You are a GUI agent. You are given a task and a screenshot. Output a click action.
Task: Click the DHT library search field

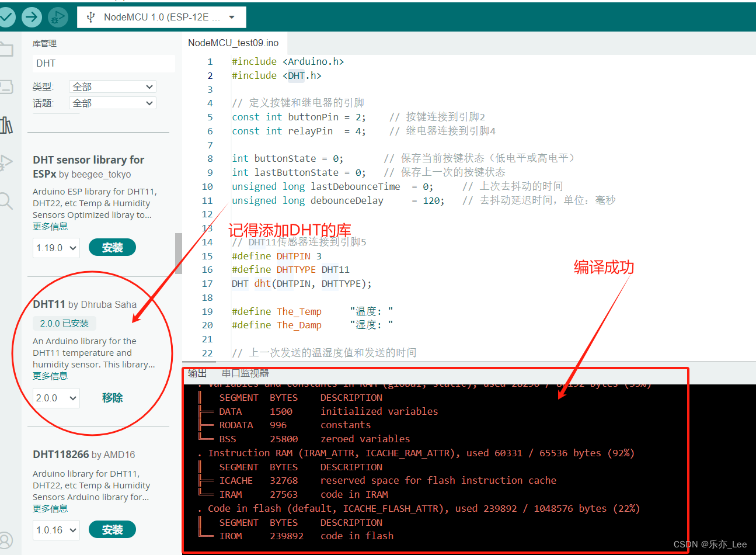click(103, 63)
